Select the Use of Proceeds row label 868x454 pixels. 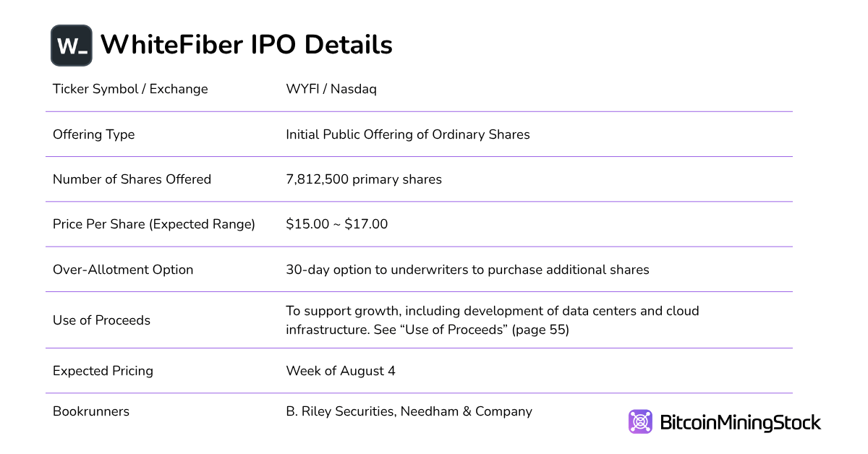(x=101, y=320)
